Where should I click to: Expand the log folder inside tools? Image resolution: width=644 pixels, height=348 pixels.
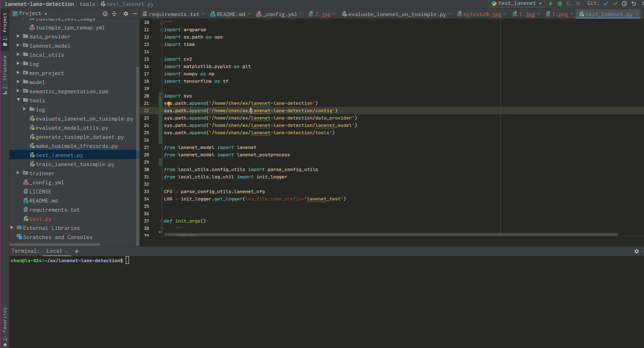point(25,109)
